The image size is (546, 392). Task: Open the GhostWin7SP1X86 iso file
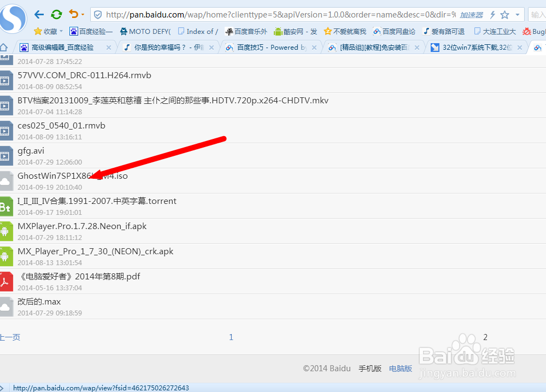(x=73, y=176)
